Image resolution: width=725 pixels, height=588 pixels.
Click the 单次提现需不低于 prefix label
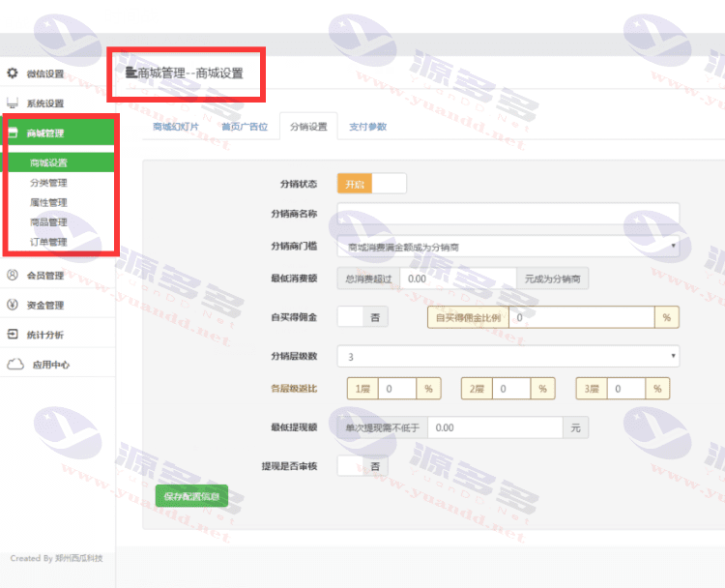383,427
